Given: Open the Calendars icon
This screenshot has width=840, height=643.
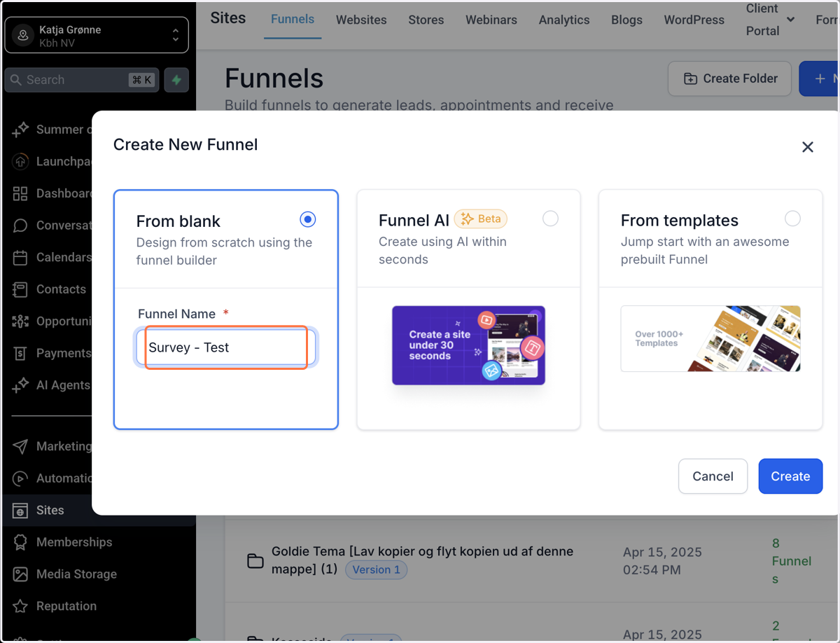Looking at the screenshot, I should click(x=20, y=258).
